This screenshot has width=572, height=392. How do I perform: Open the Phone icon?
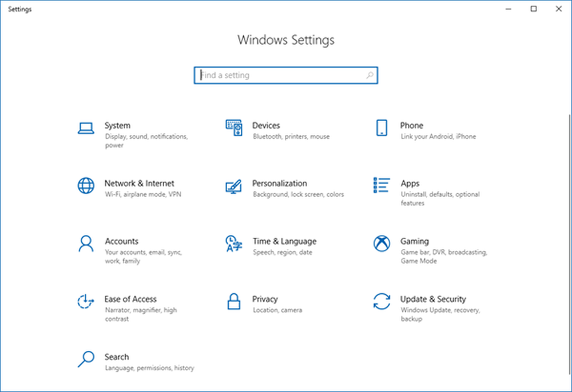tap(382, 128)
